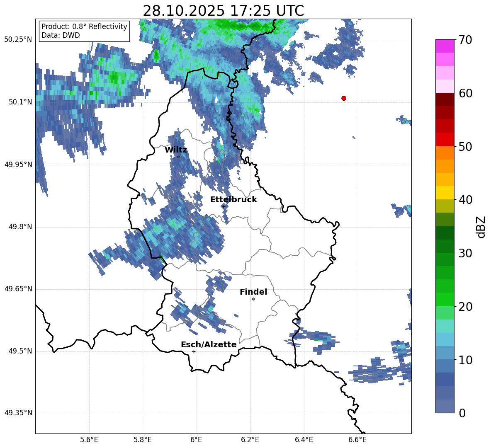491x448 pixels.
Task: Click the magenta colorbar segment near 70
Action: [x=445, y=46]
